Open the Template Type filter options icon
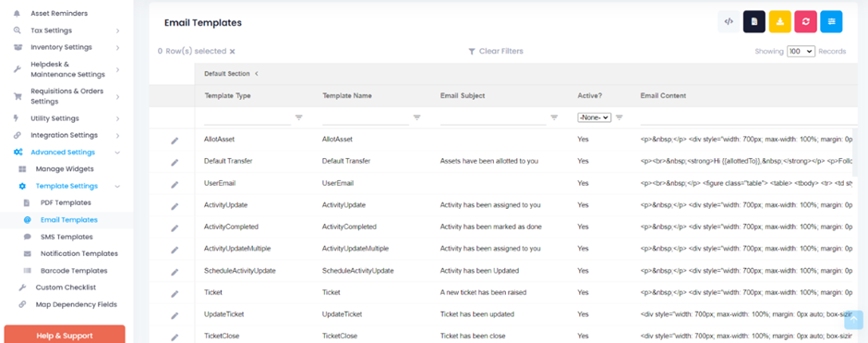 click(299, 117)
